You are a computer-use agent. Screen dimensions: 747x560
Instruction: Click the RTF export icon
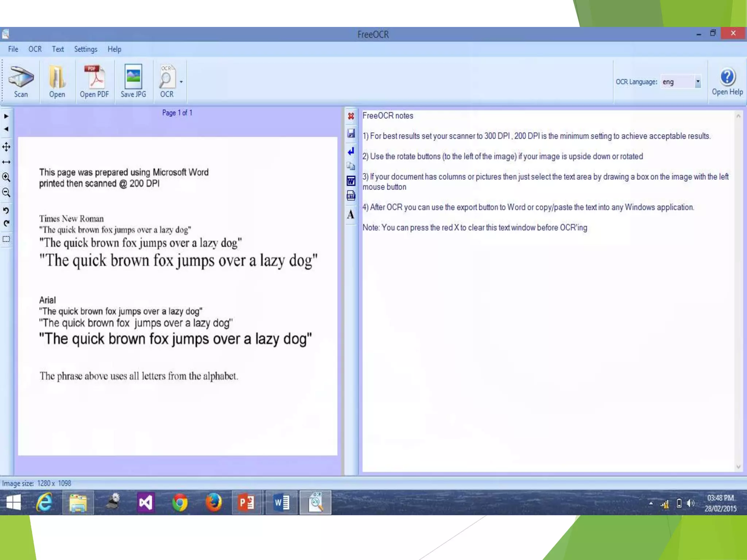[351, 196]
